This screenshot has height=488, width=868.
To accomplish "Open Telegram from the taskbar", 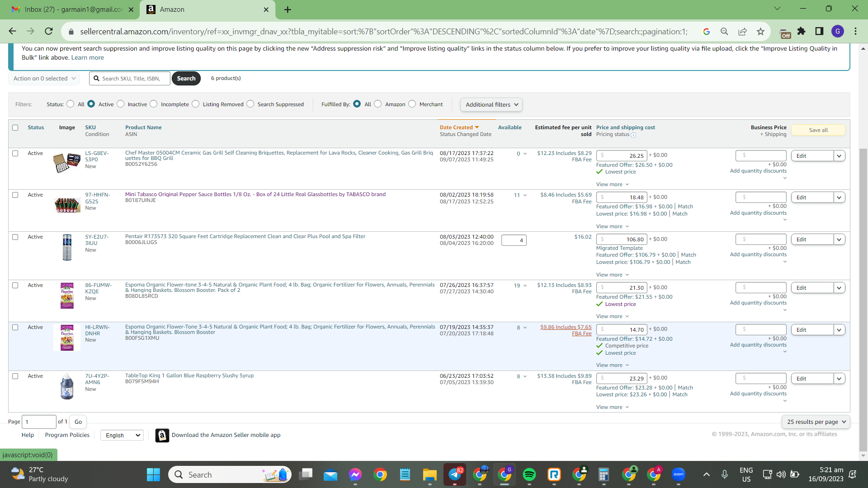I will click(455, 474).
